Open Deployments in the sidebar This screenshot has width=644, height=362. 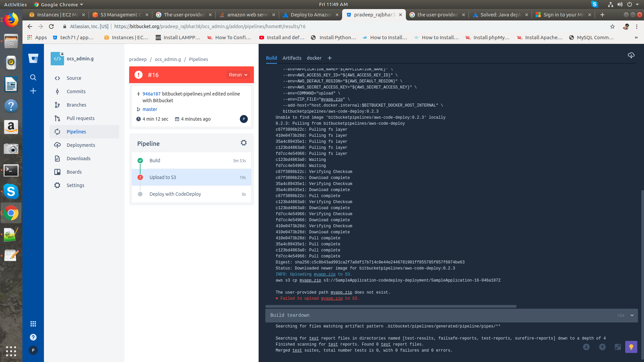click(81, 145)
